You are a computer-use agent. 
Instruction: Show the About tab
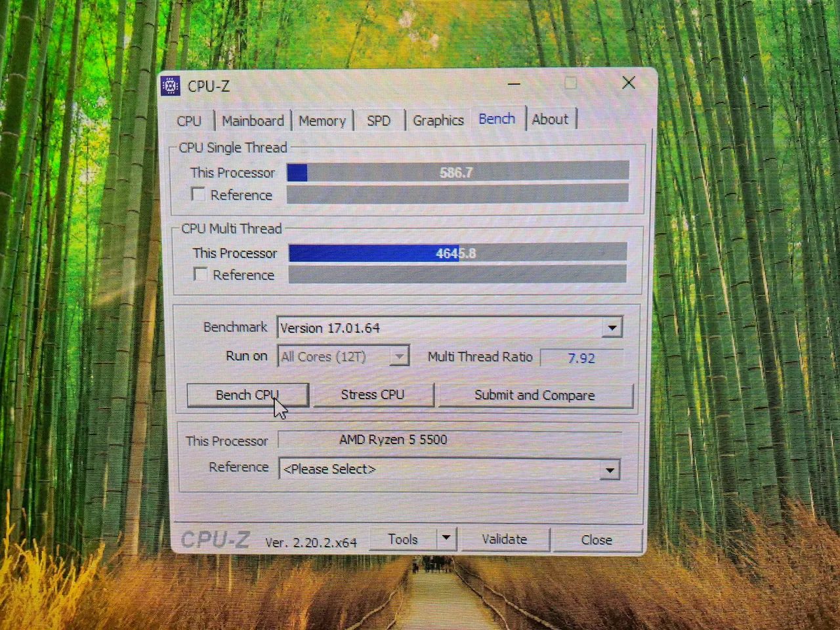coord(550,119)
